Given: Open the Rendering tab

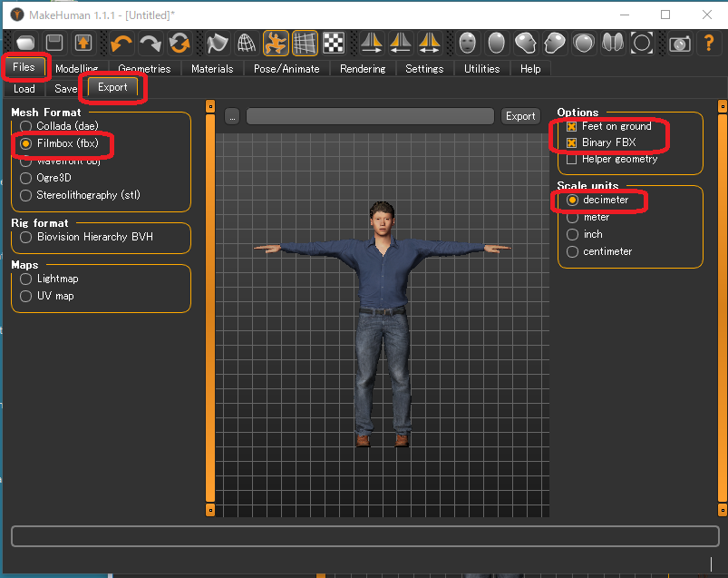Looking at the screenshot, I should point(362,69).
